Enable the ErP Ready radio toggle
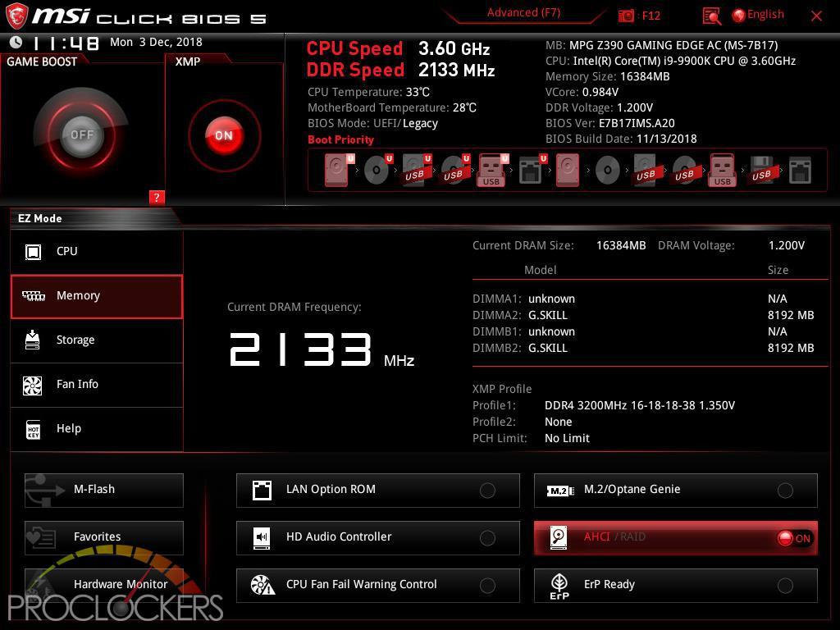Screen dimensions: 840x630 point(785,586)
